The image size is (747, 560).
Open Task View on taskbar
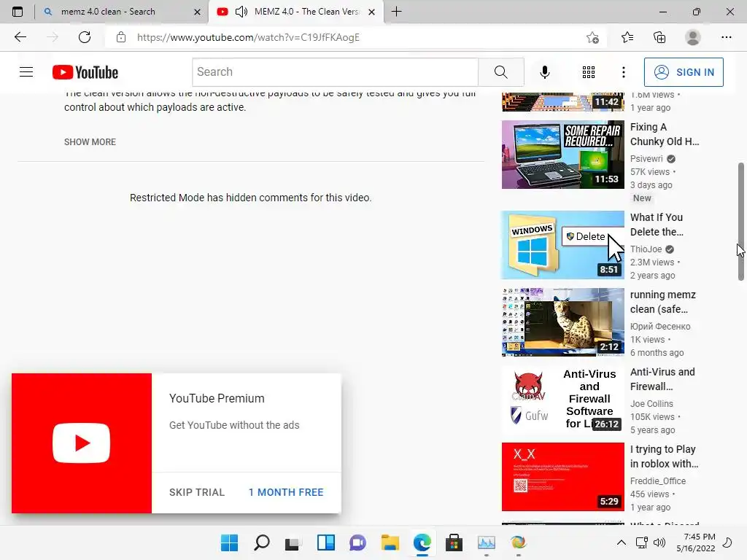coord(293,542)
